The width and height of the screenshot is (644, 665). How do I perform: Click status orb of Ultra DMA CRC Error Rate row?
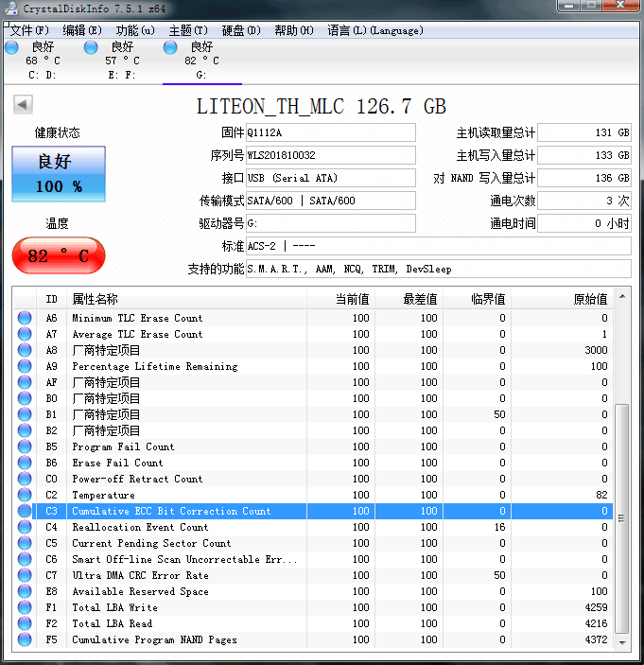25,575
